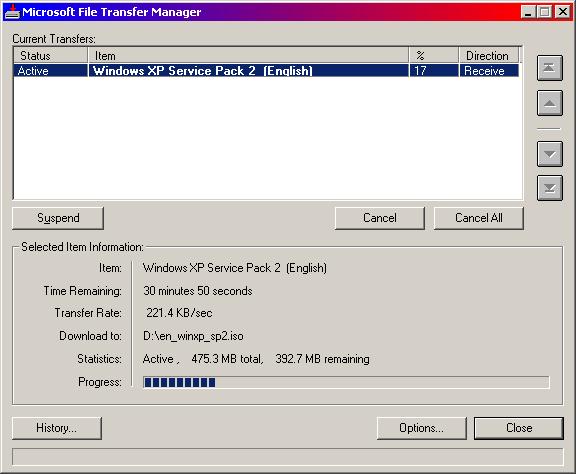The width and height of the screenshot is (576, 474).
Task: Open the History dialog
Action: (x=57, y=428)
